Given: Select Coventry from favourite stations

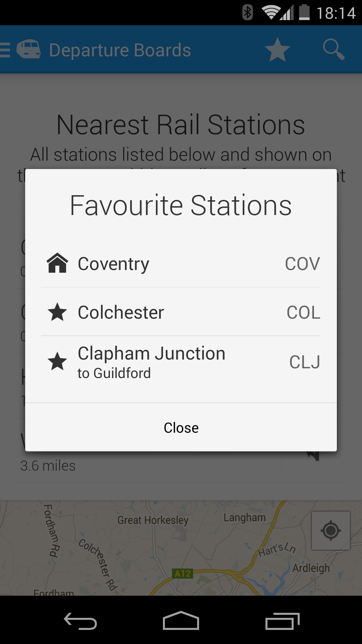Looking at the screenshot, I should click(181, 263).
